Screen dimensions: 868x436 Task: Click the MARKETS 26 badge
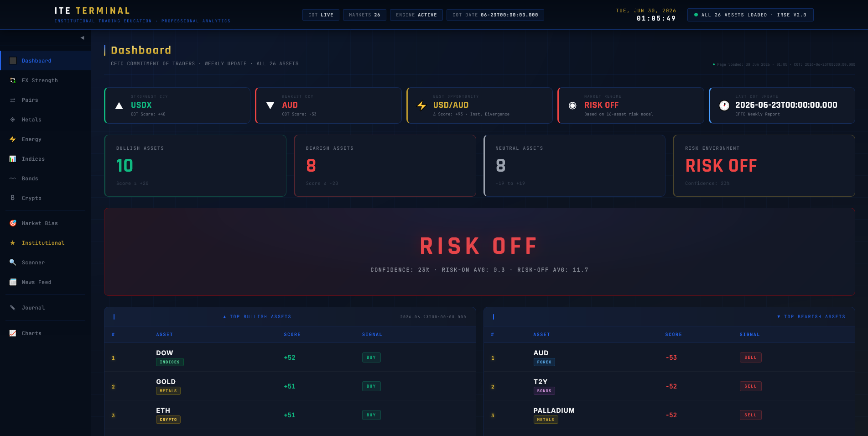[364, 15]
